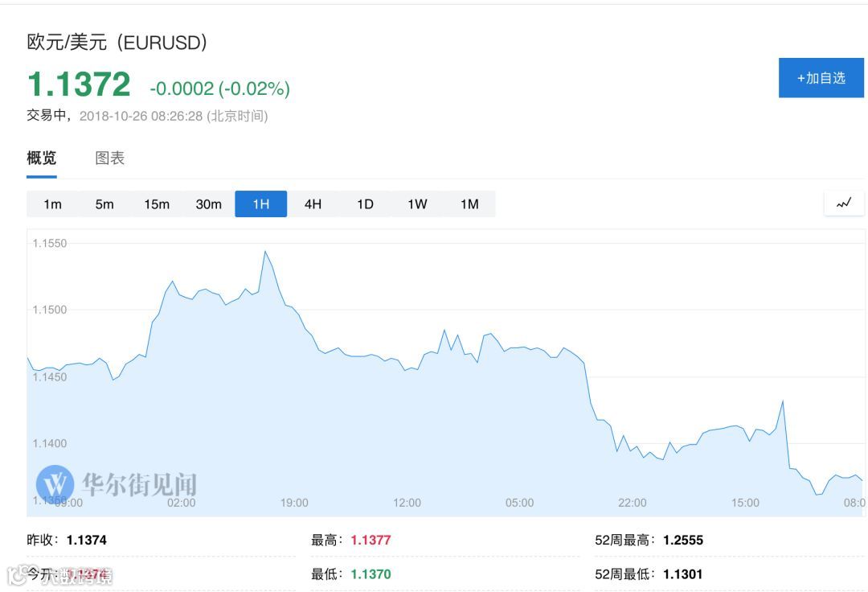
Task: Click the 19:00 time axis label
Action: (294, 503)
